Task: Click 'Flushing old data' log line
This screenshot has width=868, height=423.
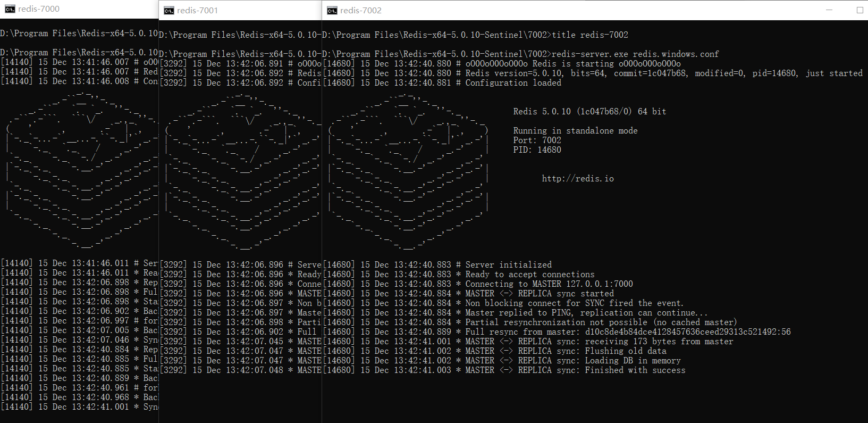Action: (495, 351)
